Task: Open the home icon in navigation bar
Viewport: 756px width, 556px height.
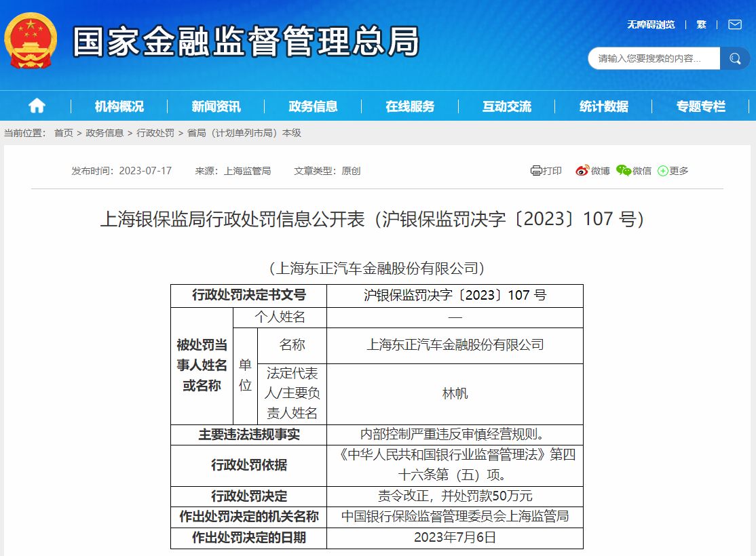Action: click(37, 106)
